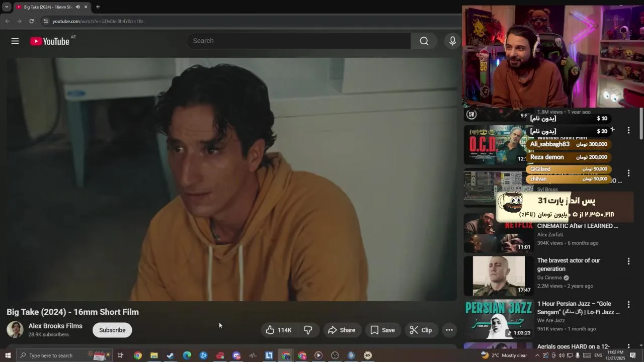Click the page vertical scrollbar
Viewport: 644px width, 362px height.
pyautogui.click(x=641, y=123)
